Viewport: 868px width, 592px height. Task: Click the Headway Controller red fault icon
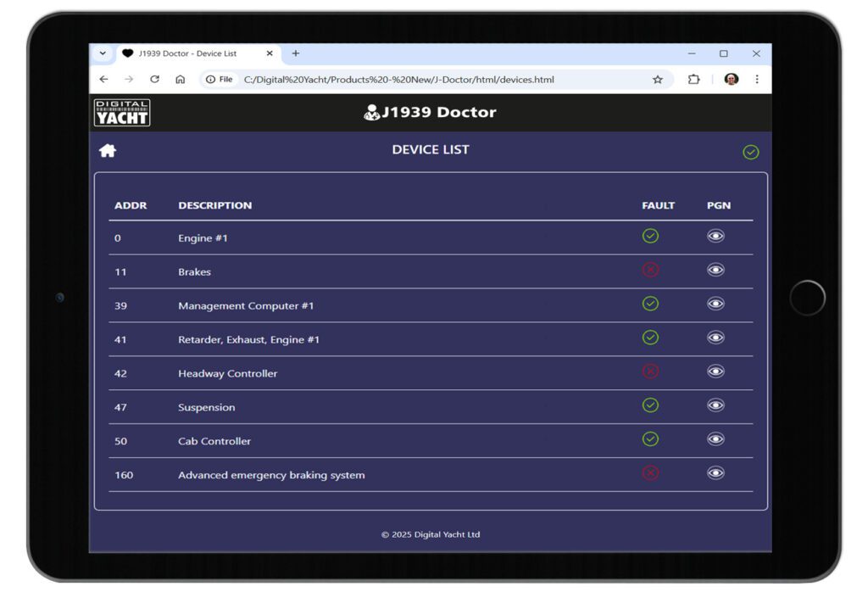click(650, 371)
